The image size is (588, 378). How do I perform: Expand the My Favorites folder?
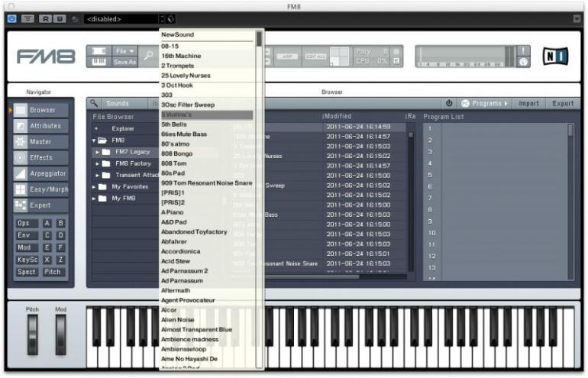[x=94, y=187]
